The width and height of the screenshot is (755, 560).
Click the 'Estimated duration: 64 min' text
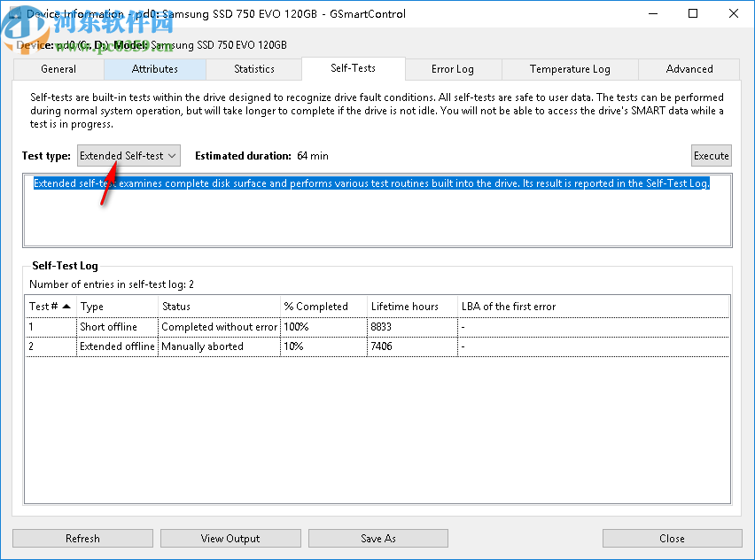pyautogui.click(x=261, y=156)
